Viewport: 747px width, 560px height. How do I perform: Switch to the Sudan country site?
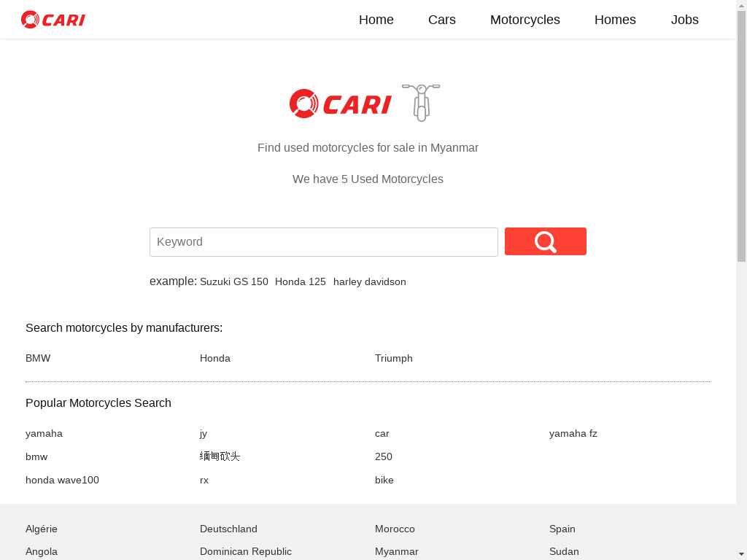pos(564,551)
